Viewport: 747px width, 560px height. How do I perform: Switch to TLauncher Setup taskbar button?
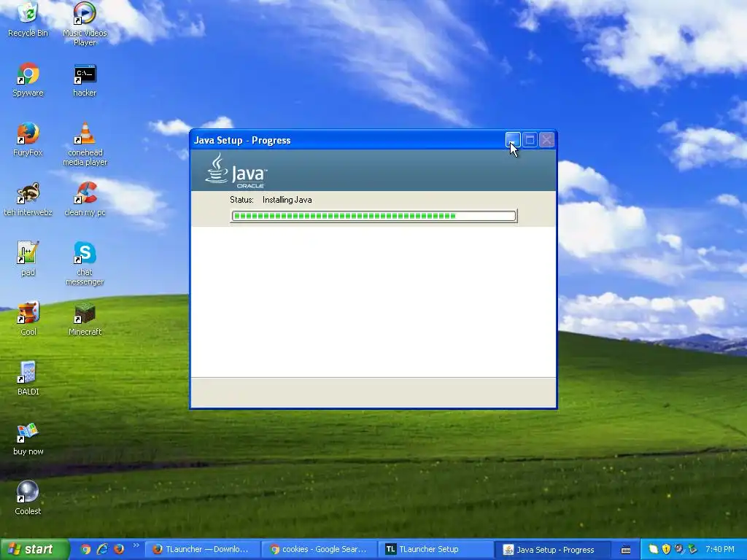436,550
